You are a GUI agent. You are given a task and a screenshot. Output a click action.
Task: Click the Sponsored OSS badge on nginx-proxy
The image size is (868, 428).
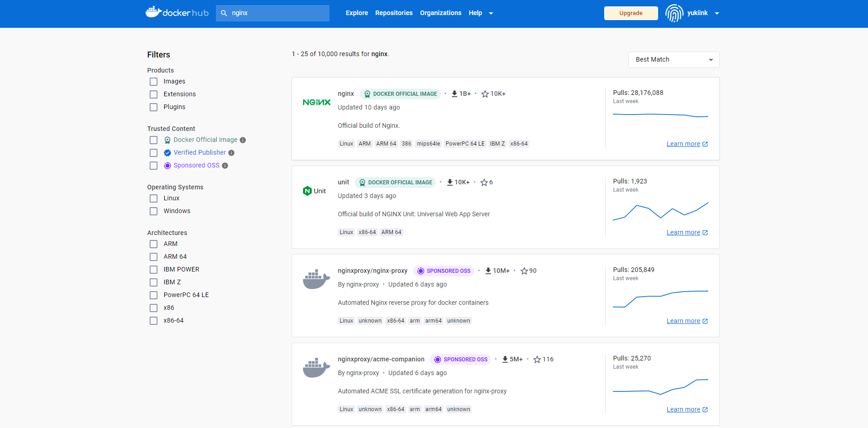coord(444,271)
